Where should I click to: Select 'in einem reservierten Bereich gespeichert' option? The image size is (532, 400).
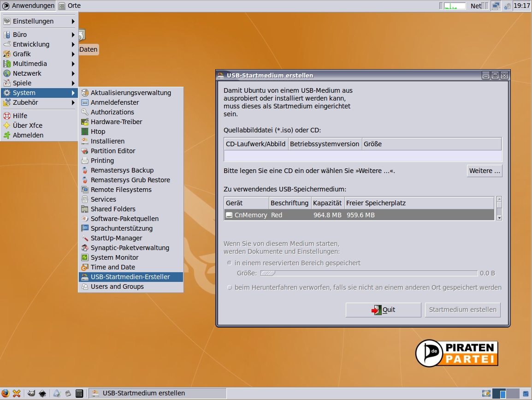(230, 263)
